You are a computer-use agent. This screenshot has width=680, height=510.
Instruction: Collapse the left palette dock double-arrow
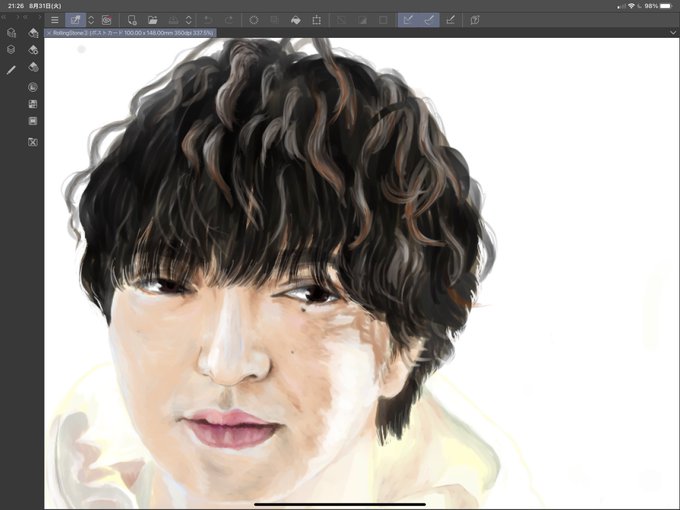3,17
